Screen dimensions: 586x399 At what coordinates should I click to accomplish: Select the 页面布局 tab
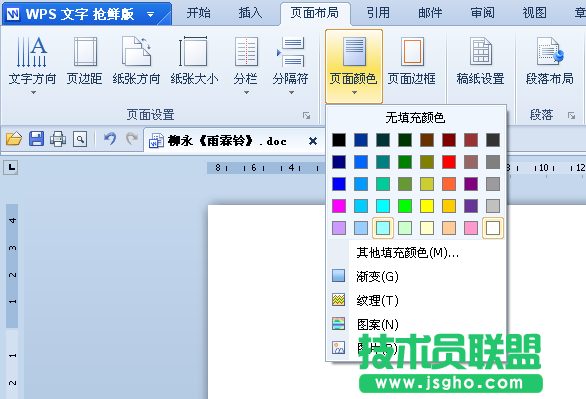315,13
